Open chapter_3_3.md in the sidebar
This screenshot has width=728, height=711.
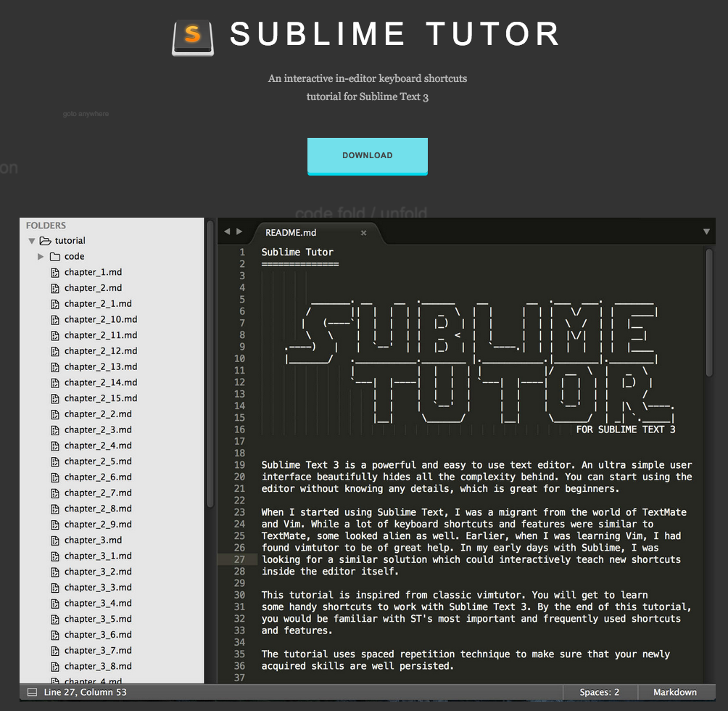(98, 588)
